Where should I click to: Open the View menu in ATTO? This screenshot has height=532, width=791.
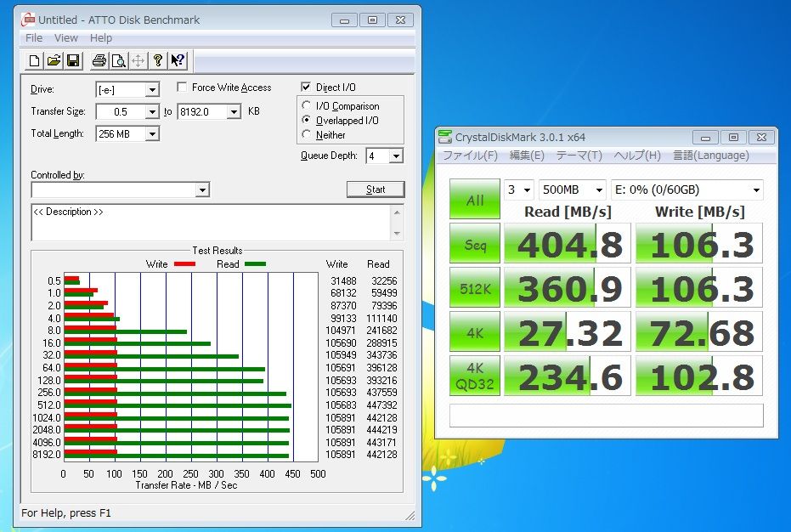pos(65,38)
